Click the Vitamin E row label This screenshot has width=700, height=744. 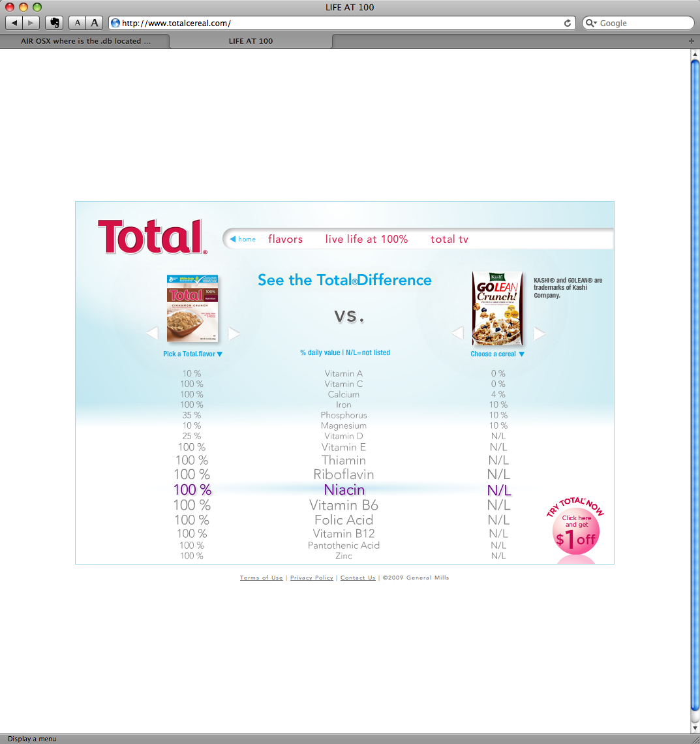(344, 448)
